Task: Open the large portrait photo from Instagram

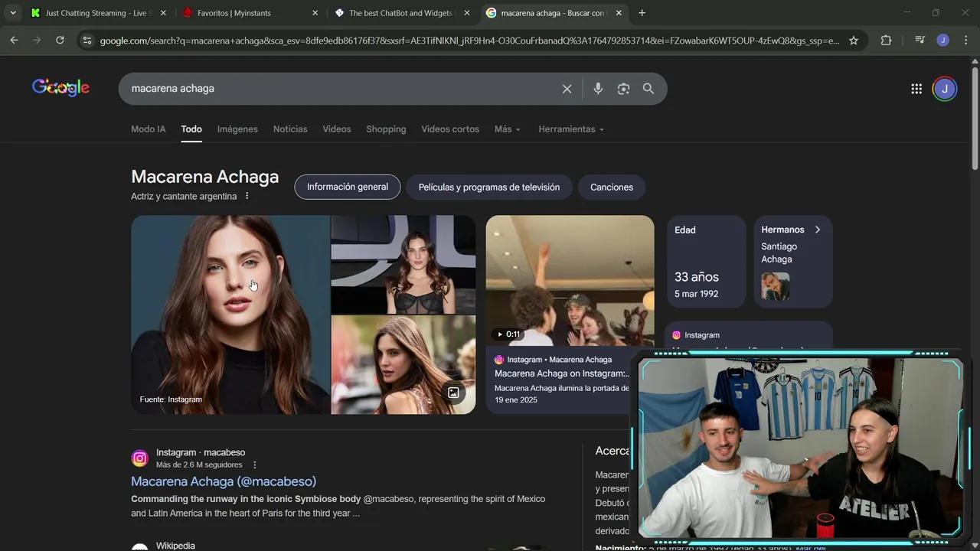Action: 230,315
